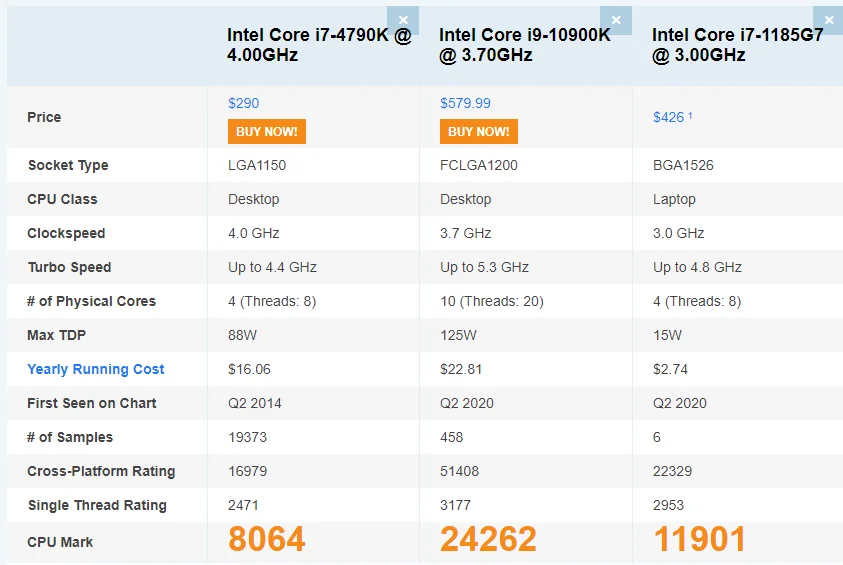The image size is (843, 565).
Task: Select the $16.06 yearly cost value
Action: point(249,369)
